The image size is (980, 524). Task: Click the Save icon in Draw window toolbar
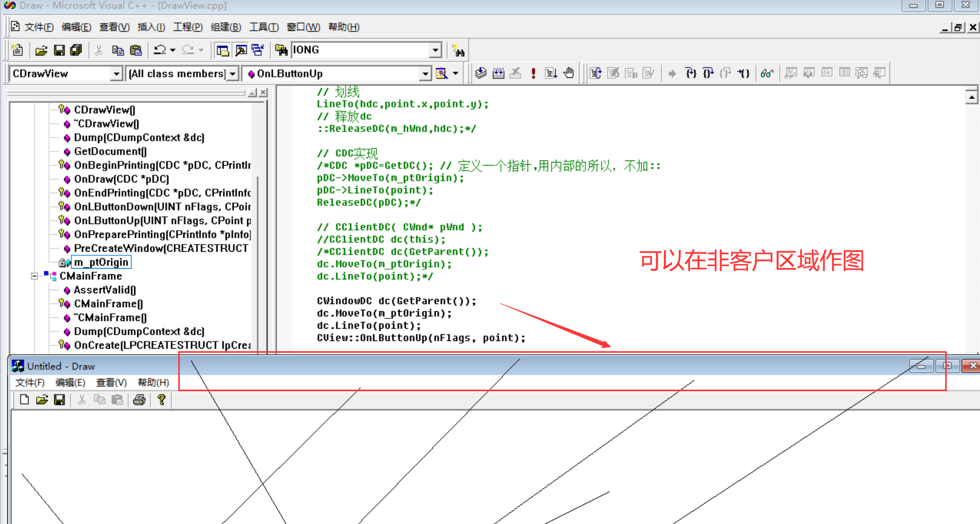59,400
